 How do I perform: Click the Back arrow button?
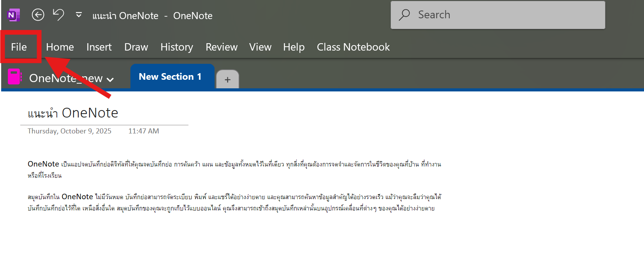pyautogui.click(x=38, y=15)
